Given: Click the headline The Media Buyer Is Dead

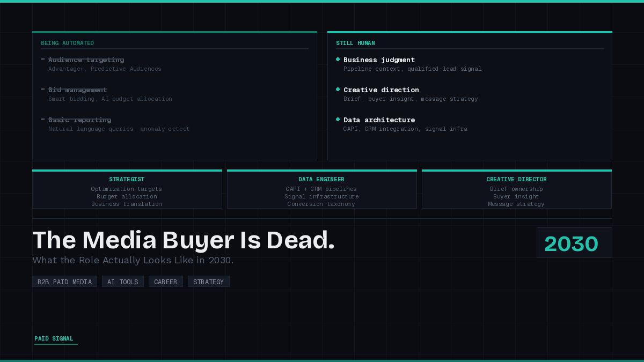Looking at the screenshot, I should tap(184, 240).
